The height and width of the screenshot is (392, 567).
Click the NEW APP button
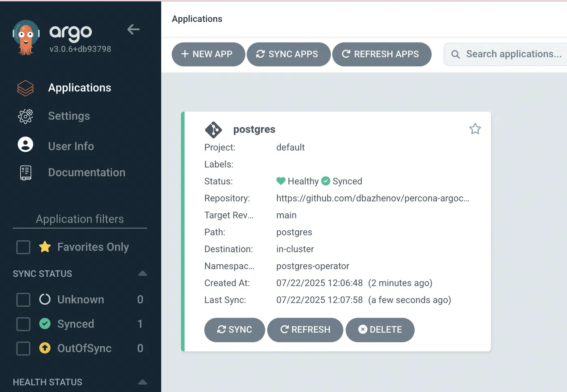point(208,54)
